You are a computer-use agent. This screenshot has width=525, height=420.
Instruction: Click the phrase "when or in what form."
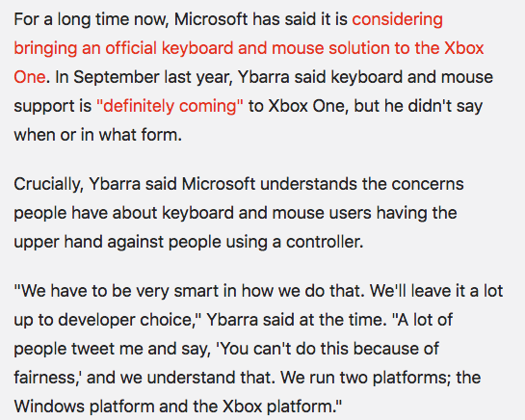[97, 135]
